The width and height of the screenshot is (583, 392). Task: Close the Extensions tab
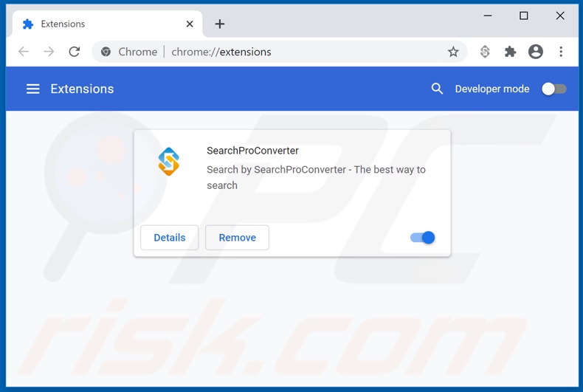(x=190, y=24)
